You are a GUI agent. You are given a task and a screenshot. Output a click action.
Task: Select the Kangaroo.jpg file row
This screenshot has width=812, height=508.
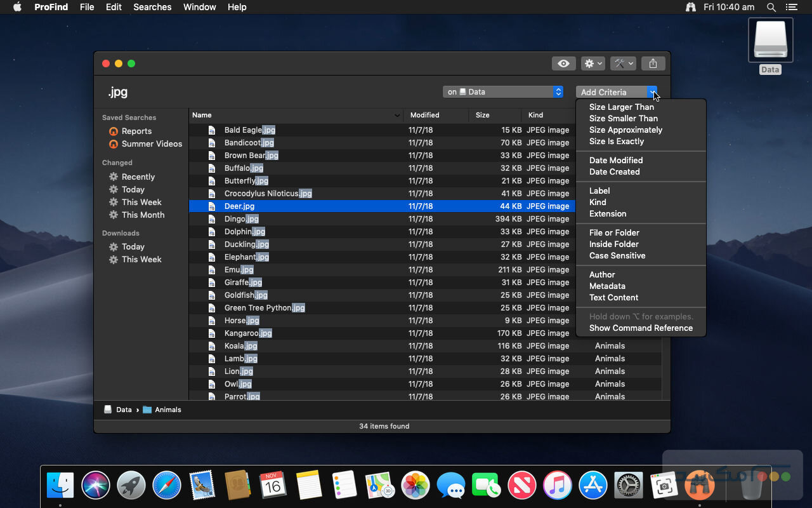pos(247,333)
